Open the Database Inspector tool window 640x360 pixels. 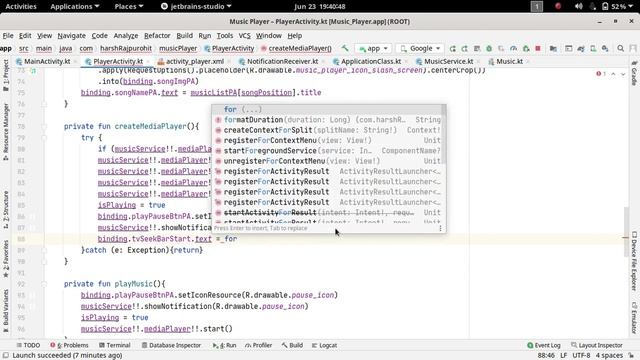pyautogui.click(x=171, y=345)
